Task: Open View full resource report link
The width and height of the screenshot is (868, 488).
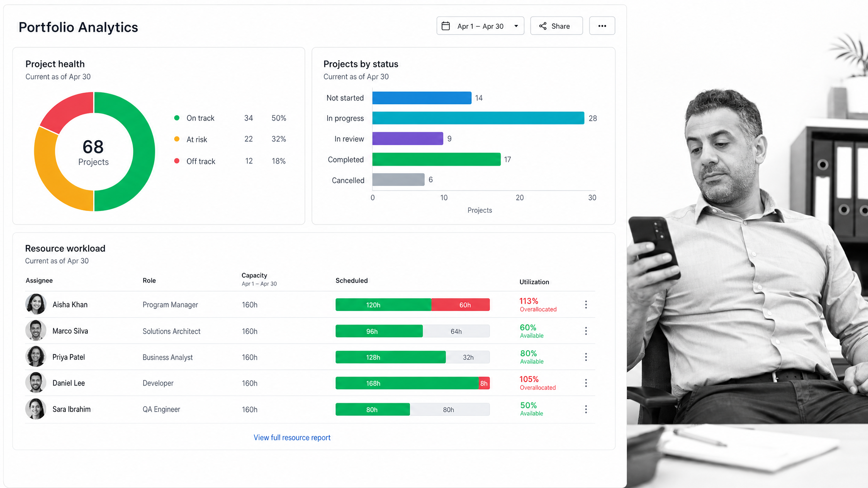Action: [x=292, y=438]
